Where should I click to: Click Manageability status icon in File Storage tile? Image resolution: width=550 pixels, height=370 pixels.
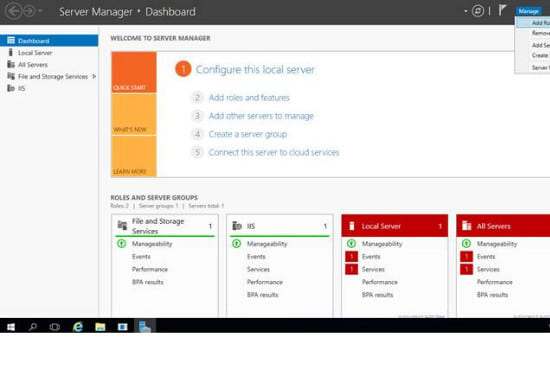tap(121, 243)
